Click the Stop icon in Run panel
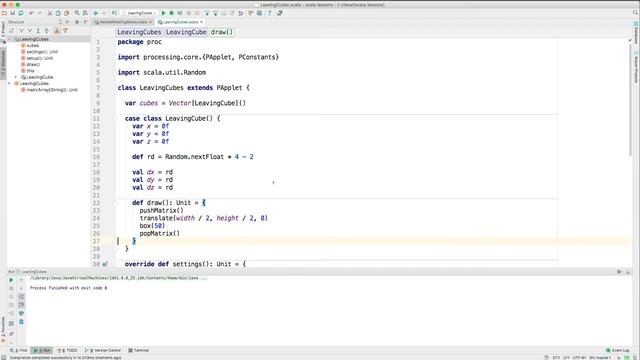The image size is (640, 360). pos(11,288)
